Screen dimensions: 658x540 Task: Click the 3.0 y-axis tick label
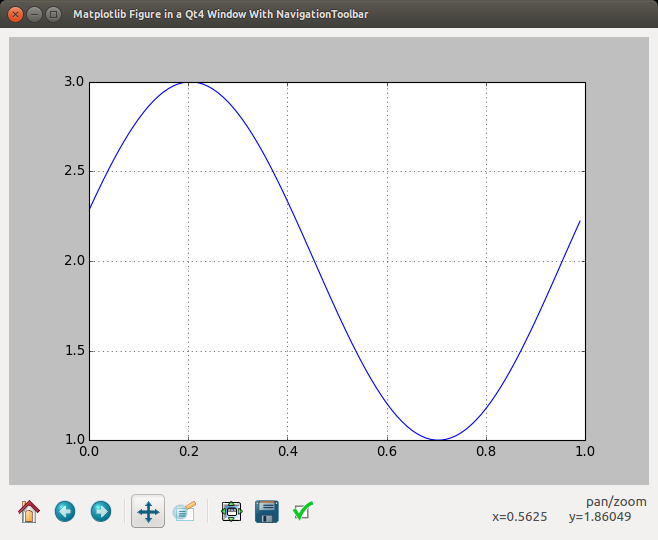pyautogui.click(x=74, y=81)
